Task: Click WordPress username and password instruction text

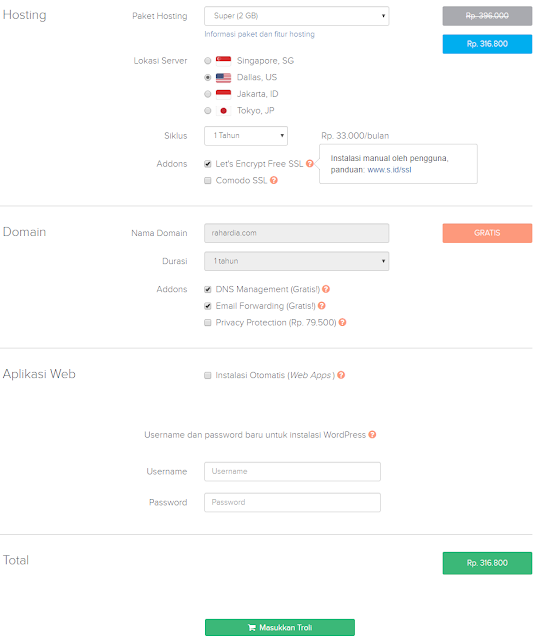Action: (255, 435)
